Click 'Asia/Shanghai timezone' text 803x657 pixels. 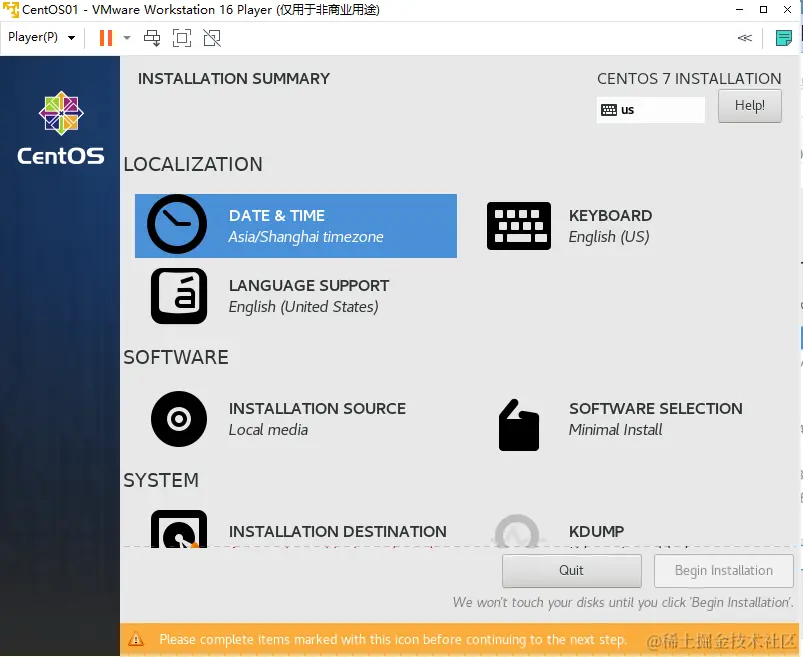306,237
